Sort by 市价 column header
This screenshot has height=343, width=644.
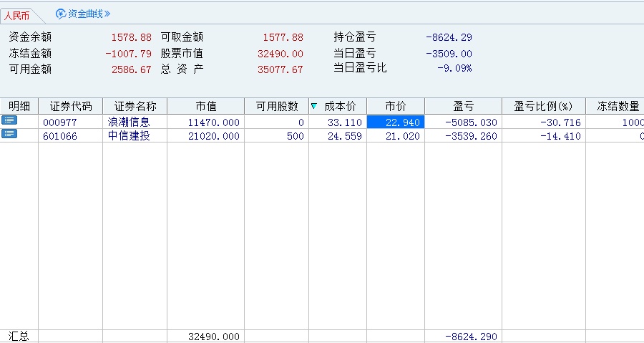coord(396,107)
